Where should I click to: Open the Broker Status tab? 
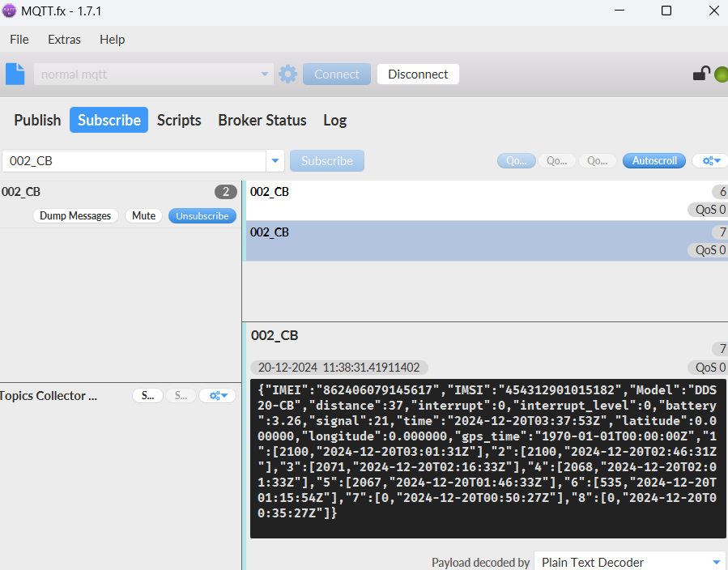[262, 120]
